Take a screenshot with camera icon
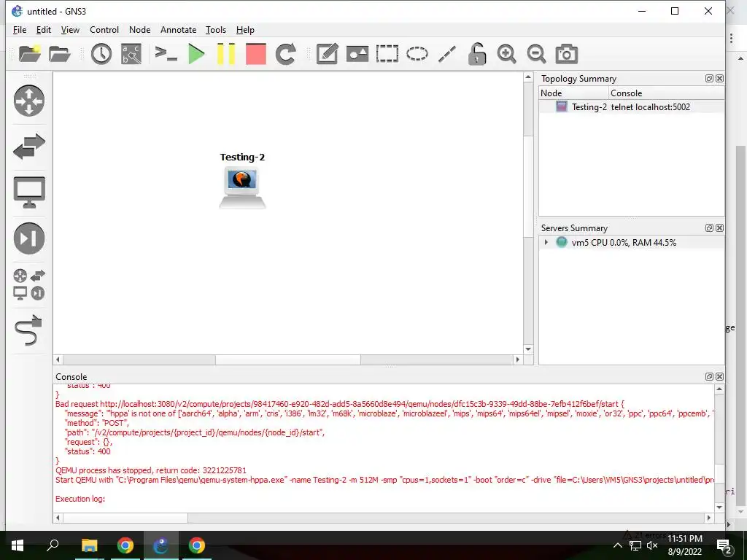The height and width of the screenshot is (560, 747). pyautogui.click(x=566, y=54)
